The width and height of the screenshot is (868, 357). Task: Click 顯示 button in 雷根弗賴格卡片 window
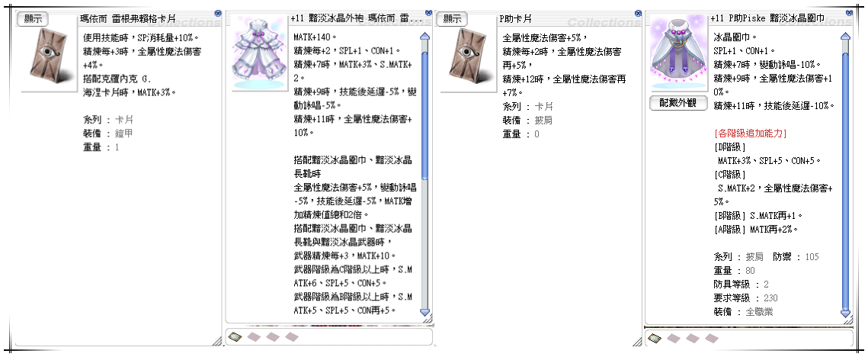34,19
